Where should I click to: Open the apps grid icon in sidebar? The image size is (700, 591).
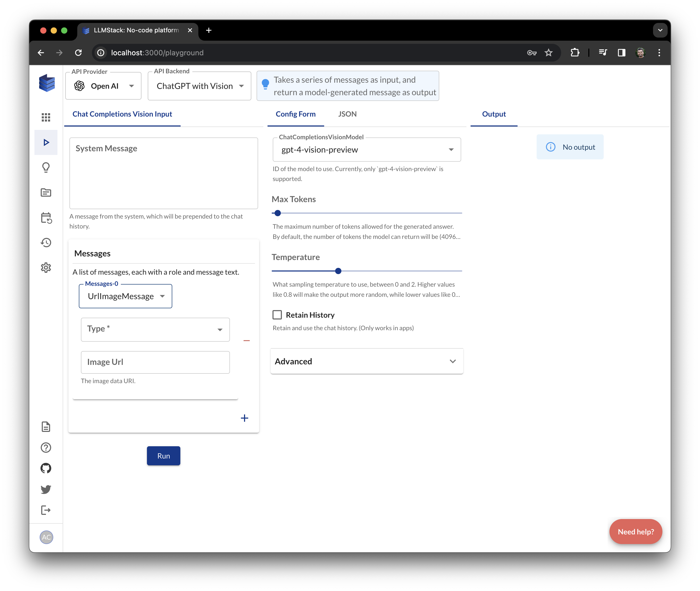[x=46, y=117]
